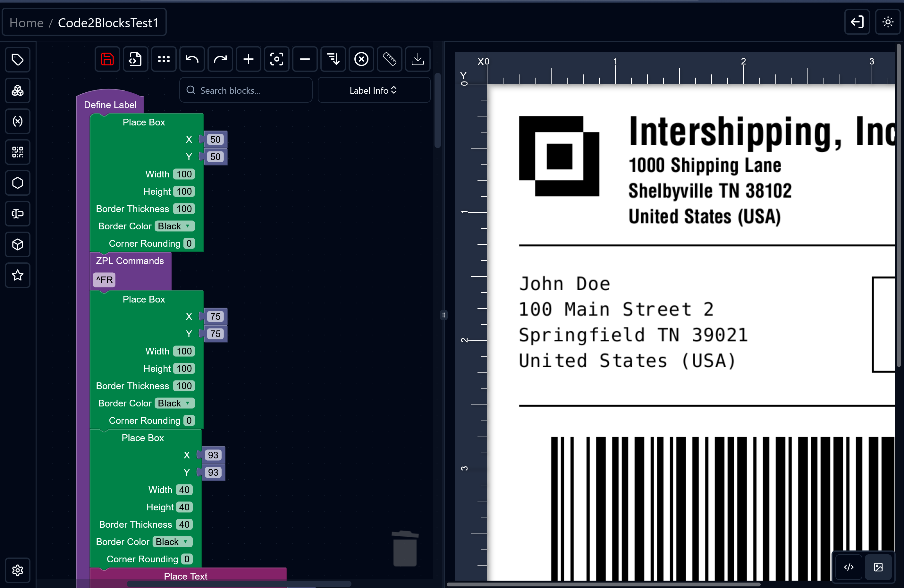Expand the Label Info dropdown

(x=373, y=90)
